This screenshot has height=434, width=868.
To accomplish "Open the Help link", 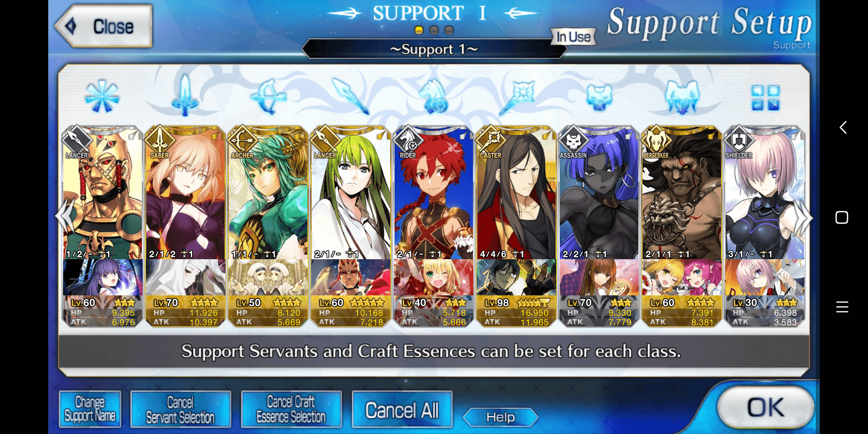I will pyautogui.click(x=501, y=417).
